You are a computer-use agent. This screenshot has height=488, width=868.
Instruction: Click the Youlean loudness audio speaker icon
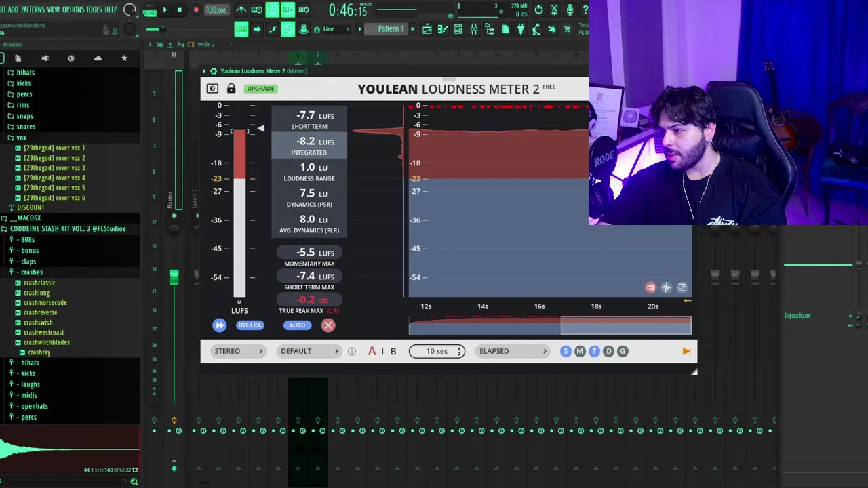(650, 287)
